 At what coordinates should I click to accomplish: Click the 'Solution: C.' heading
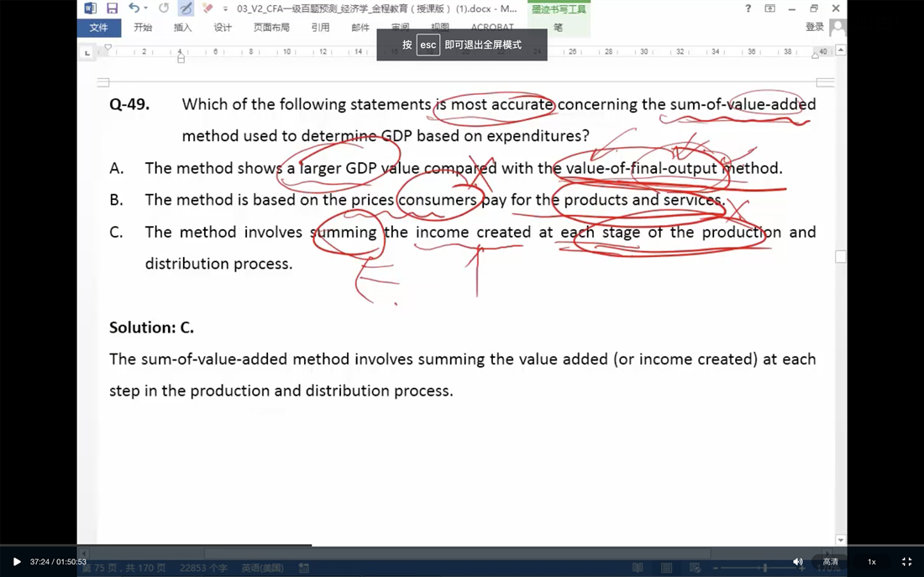[151, 327]
